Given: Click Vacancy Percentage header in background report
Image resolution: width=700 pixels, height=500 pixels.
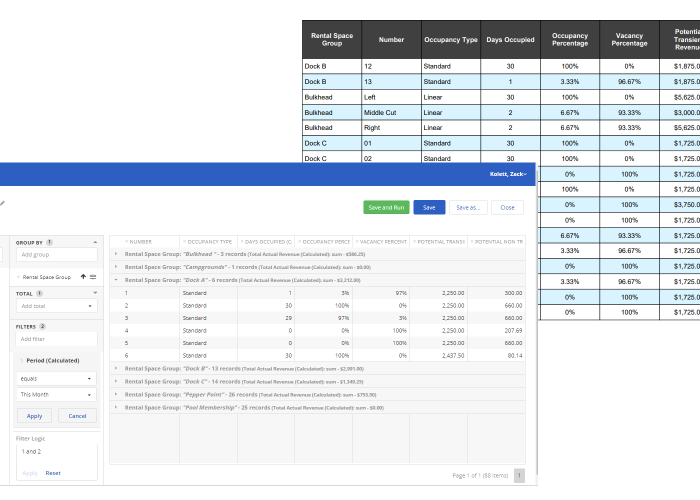Looking at the screenshot, I should pyautogui.click(x=629, y=39).
